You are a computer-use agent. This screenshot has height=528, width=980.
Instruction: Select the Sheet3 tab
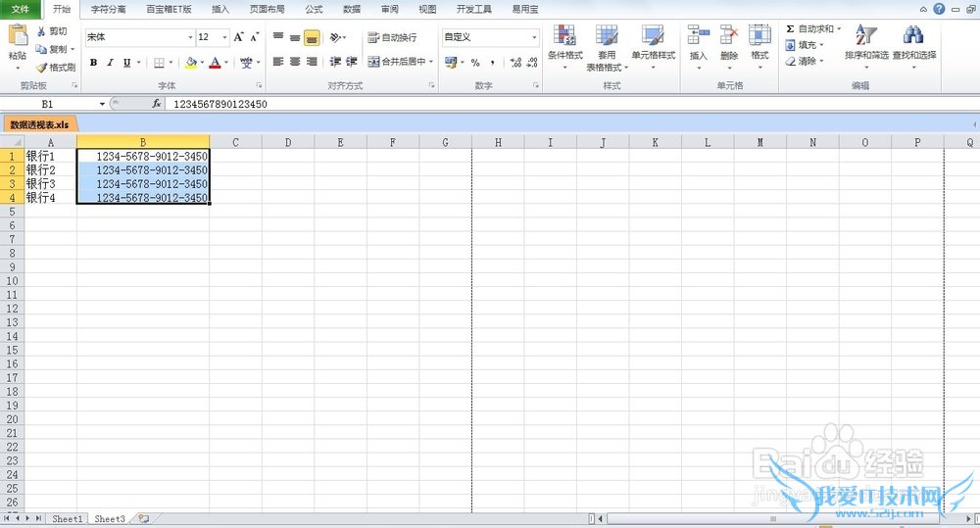coord(110,518)
